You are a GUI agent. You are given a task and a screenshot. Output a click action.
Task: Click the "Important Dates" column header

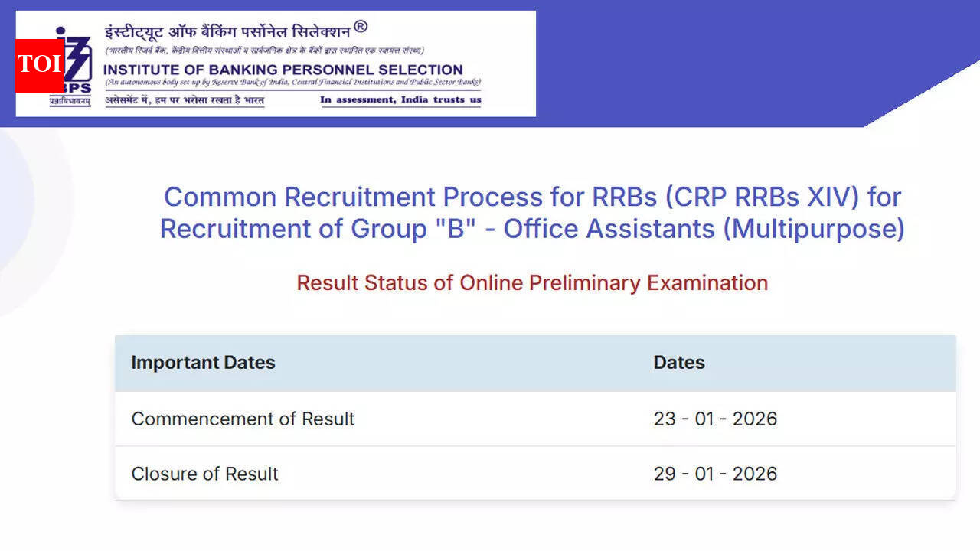point(203,363)
